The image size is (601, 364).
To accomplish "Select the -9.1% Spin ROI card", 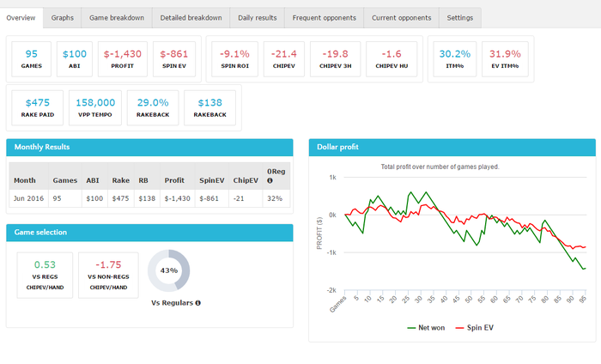I will tap(234, 59).
